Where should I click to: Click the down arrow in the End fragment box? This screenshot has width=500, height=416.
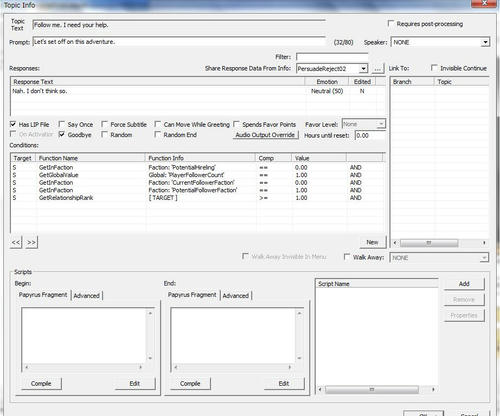[x=299, y=358]
